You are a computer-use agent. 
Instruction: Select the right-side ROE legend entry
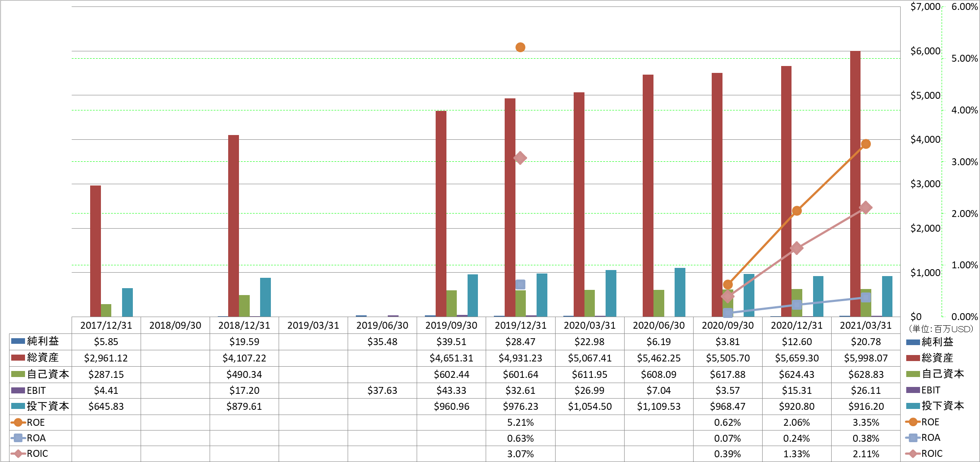coord(922,422)
